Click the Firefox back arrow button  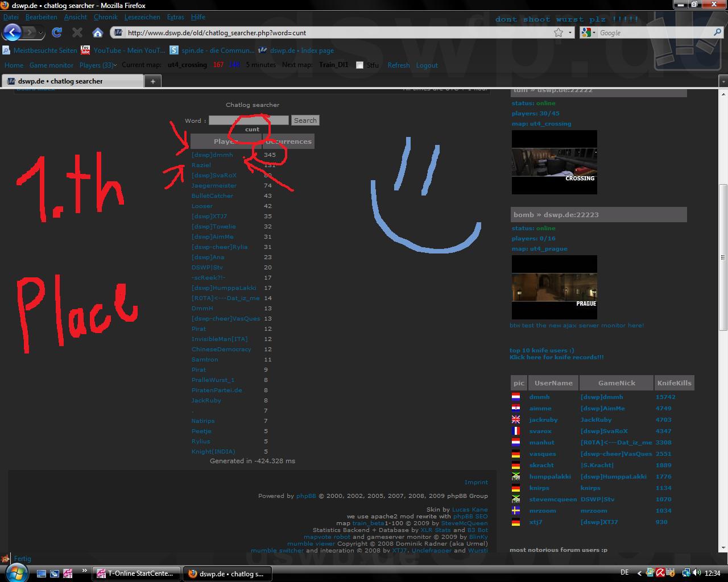click(x=13, y=32)
